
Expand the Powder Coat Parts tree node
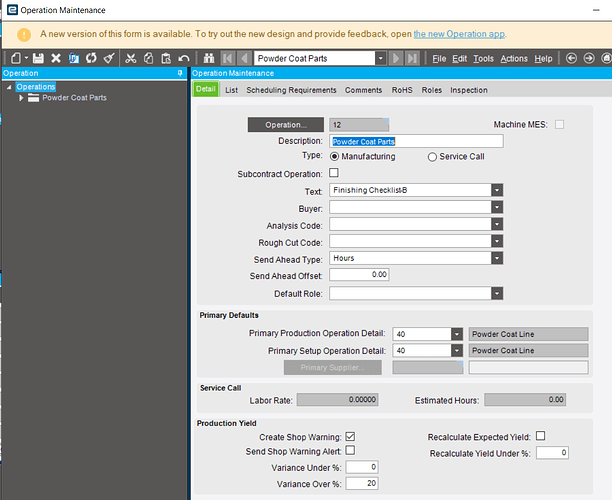click(x=21, y=98)
